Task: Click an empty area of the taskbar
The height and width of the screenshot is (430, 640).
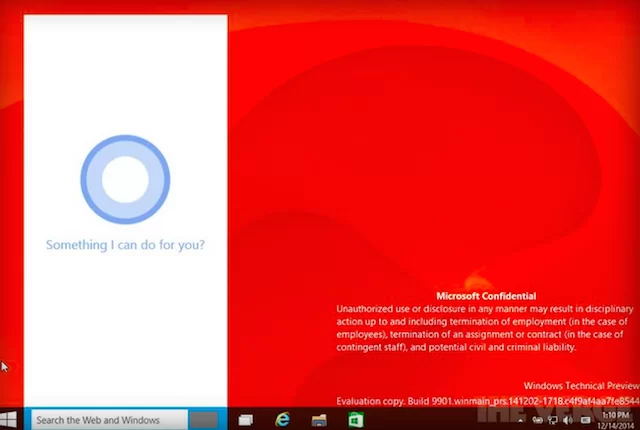Action: coord(440,420)
